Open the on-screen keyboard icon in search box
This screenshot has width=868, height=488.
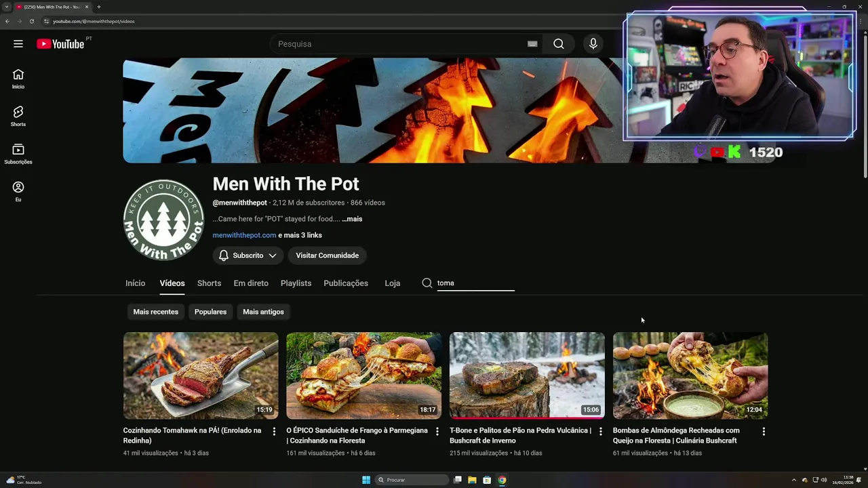(532, 44)
